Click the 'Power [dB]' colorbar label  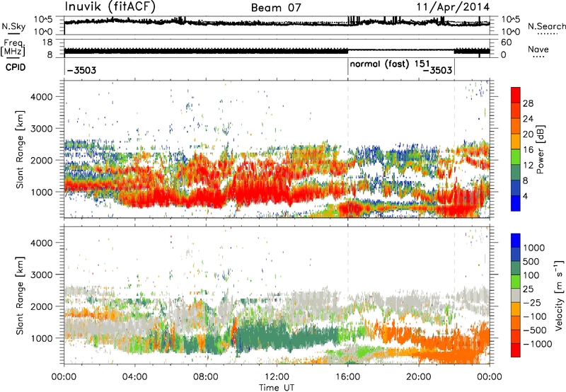[541, 149]
